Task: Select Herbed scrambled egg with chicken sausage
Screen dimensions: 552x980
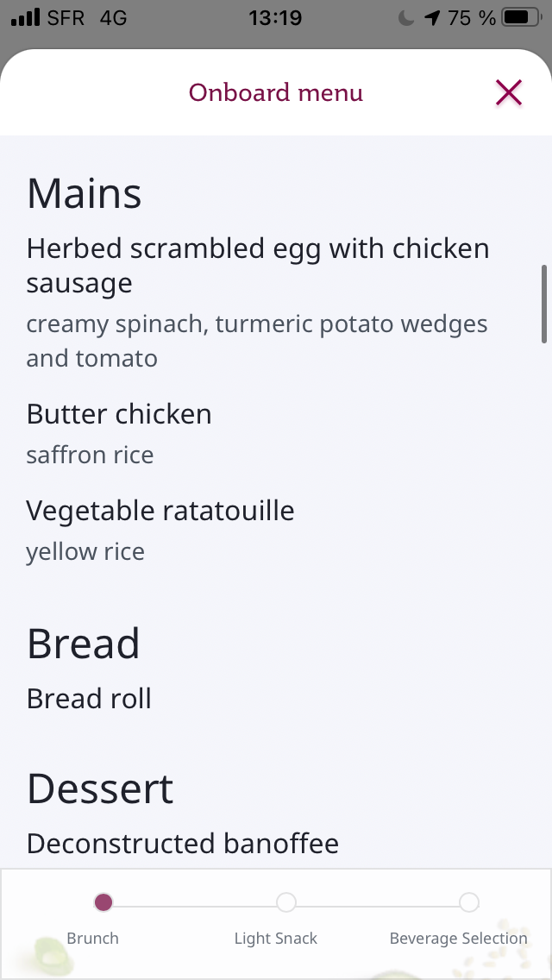Action: 258,266
